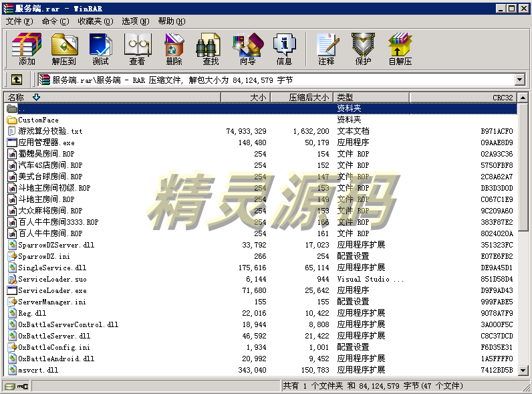Click the scrollbar up arrow

(523, 98)
